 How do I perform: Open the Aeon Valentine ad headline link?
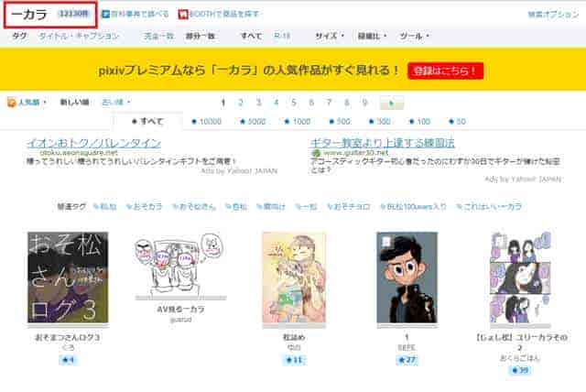(x=93, y=143)
